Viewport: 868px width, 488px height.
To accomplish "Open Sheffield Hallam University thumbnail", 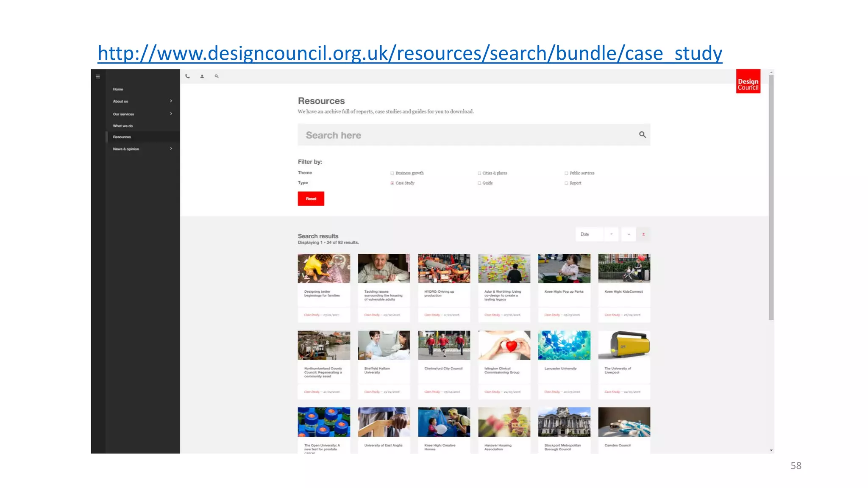I will [x=384, y=345].
